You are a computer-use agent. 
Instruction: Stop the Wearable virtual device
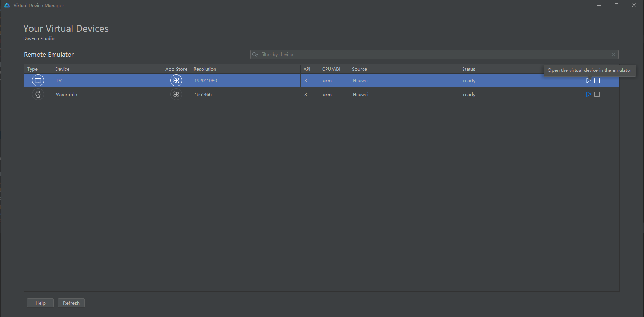click(x=597, y=94)
